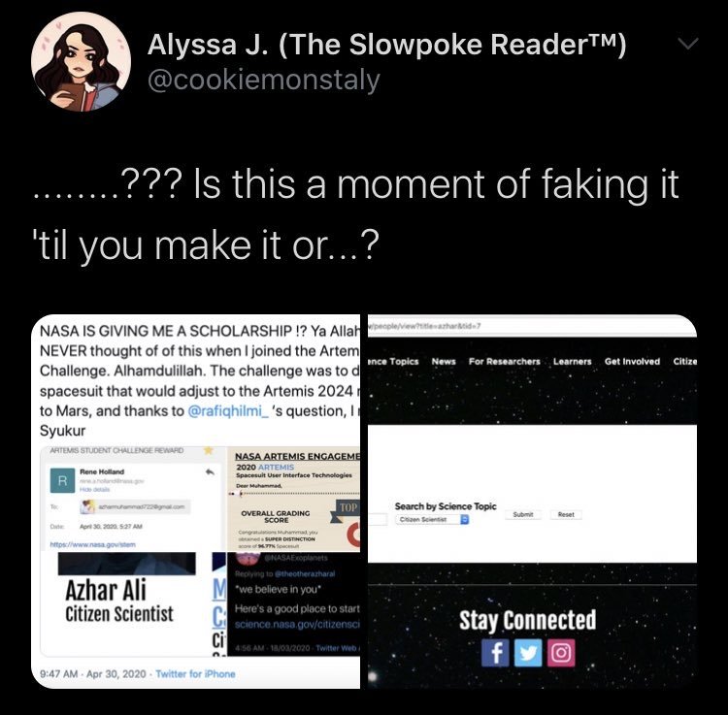Click the Submit button
Viewport: 728px width, 715px height.
point(523,514)
